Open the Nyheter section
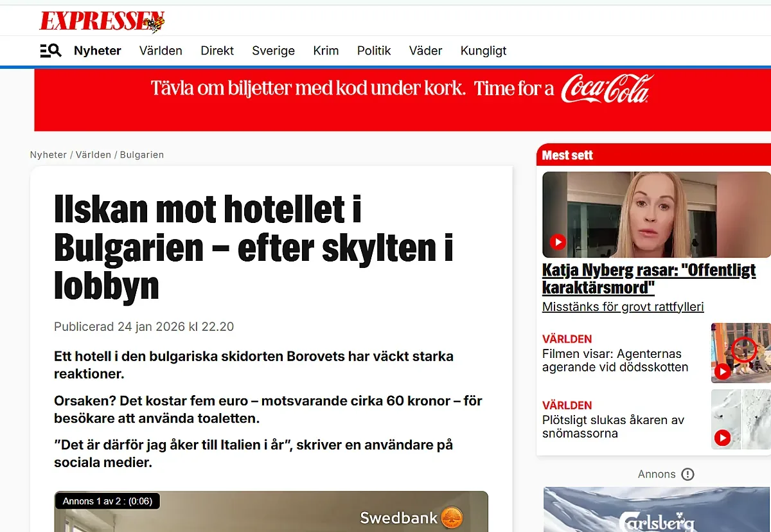Image resolution: width=771 pixels, height=532 pixels. click(98, 51)
